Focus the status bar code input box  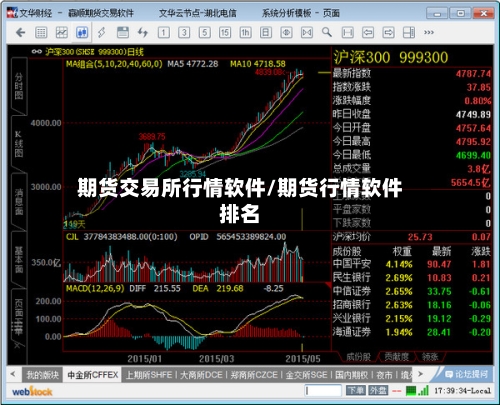click(323, 390)
